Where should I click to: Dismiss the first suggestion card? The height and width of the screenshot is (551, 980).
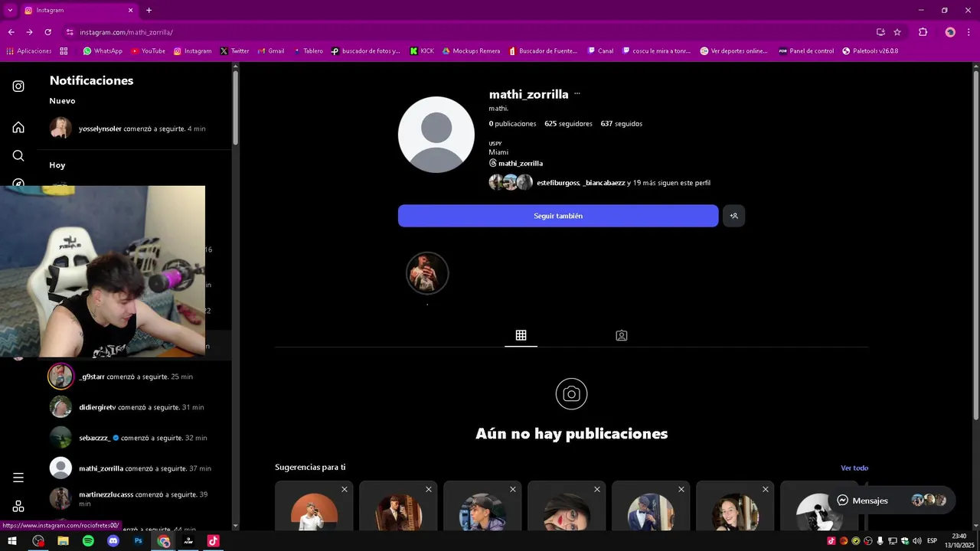[x=345, y=490]
